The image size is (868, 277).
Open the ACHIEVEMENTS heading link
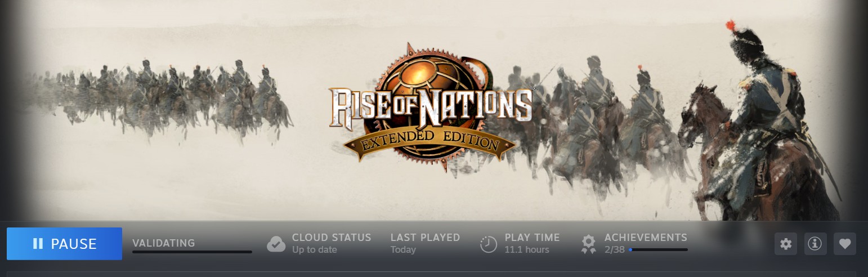click(x=646, y=238)
